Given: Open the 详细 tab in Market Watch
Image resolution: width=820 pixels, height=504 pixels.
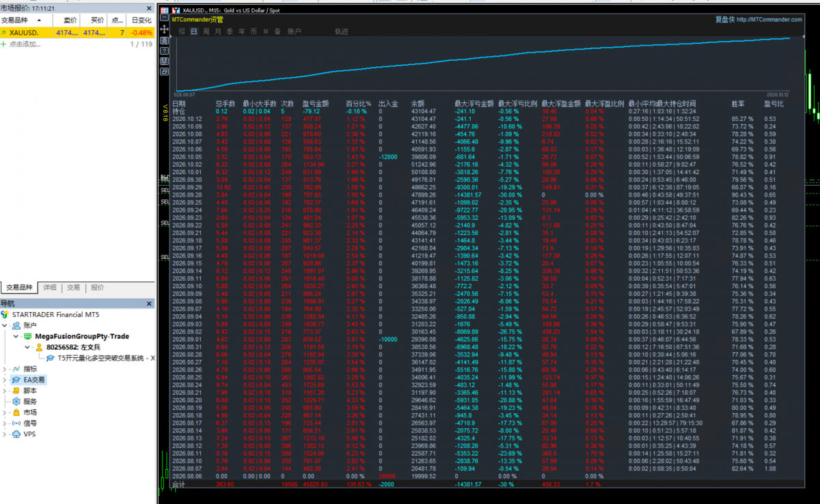Looking at the screenshot, I should point(49,288).
